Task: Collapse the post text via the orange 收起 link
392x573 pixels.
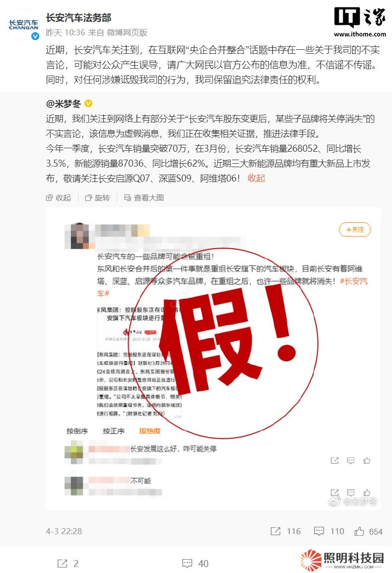Action: point(256,179)
